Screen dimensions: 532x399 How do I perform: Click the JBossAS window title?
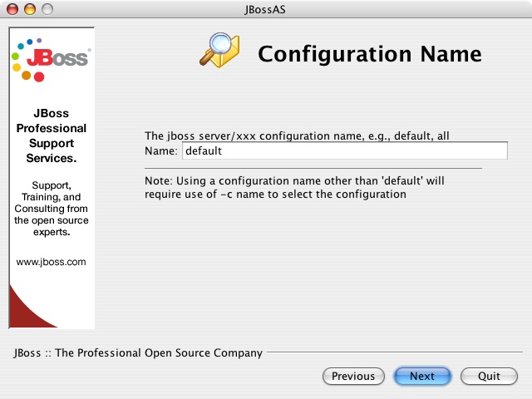click(x=266, y=8)
